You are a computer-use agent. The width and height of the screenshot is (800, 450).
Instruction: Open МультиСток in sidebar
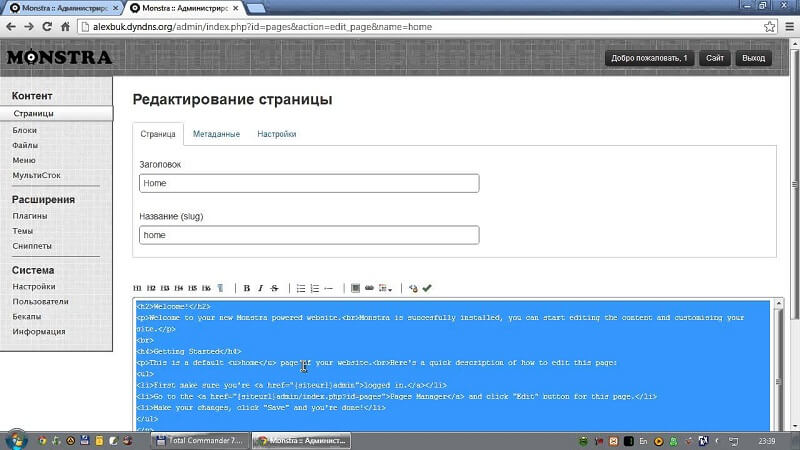click(x=36, y=175)
